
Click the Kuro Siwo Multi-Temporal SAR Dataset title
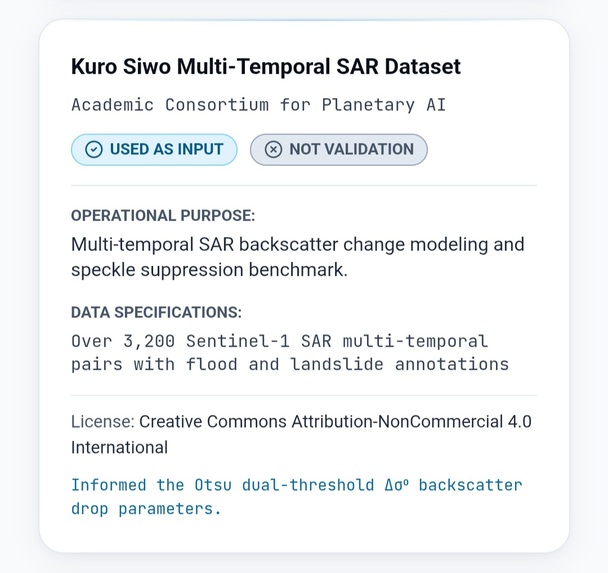(x=266, y=66)
